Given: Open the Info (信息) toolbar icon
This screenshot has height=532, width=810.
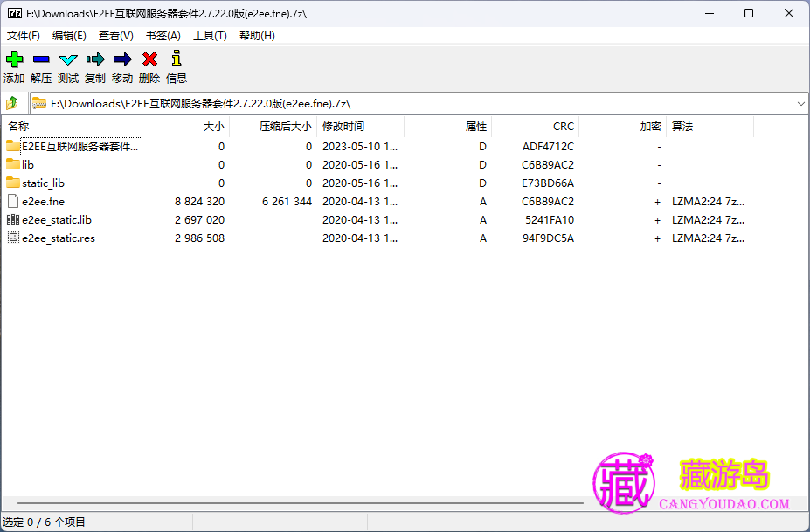Looking at the screenshot, I should click(177, 59).
